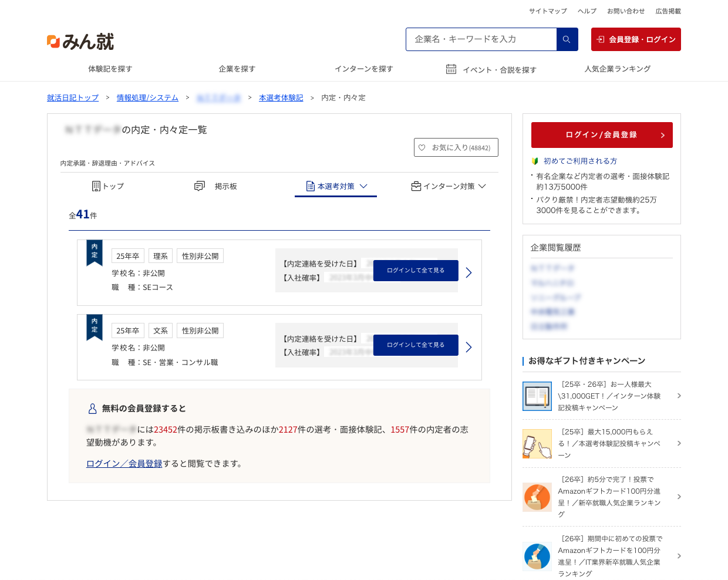Open インターンを探す menu
The height and width of the screenshot is (580, 728).
click(364, 69)
